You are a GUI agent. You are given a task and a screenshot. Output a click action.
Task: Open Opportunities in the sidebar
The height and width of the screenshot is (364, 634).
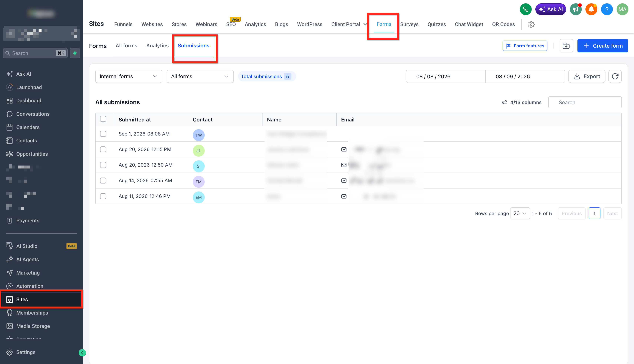coord(32,154)
